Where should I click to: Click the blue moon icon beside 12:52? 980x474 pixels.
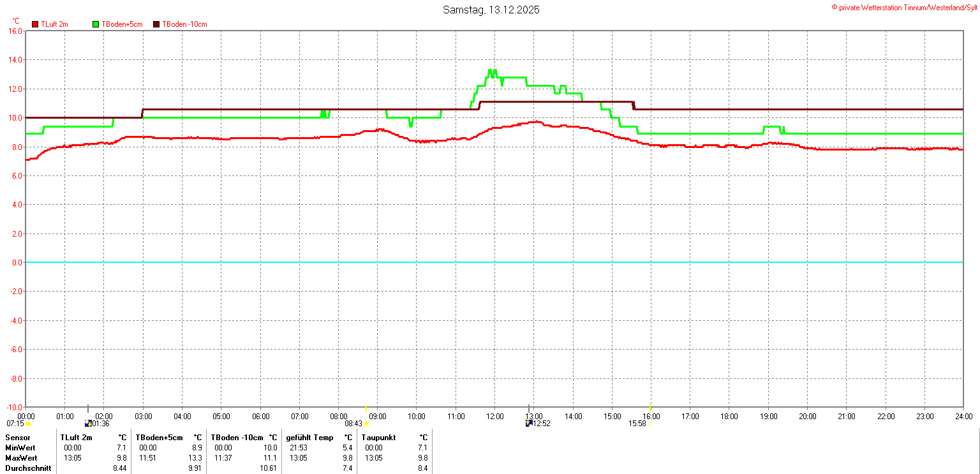529,424
